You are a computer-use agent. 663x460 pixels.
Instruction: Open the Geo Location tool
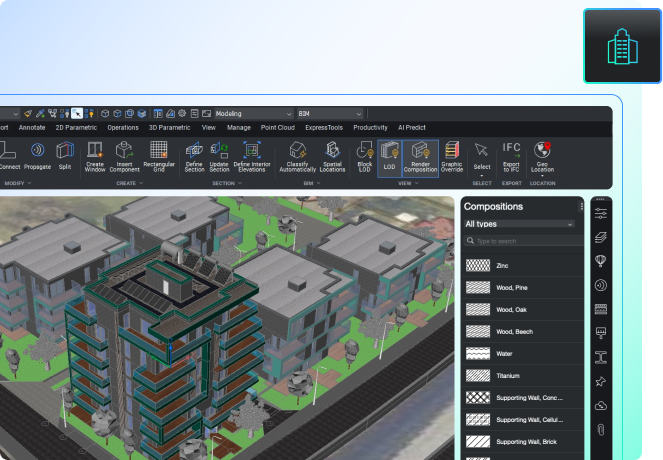pyautogui.click(x=542, y=157)
